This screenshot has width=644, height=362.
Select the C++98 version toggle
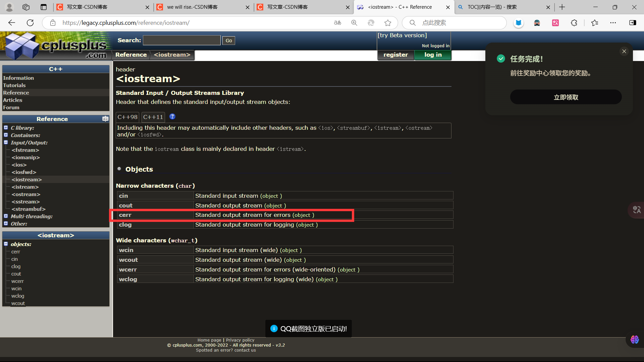point(127,117)
